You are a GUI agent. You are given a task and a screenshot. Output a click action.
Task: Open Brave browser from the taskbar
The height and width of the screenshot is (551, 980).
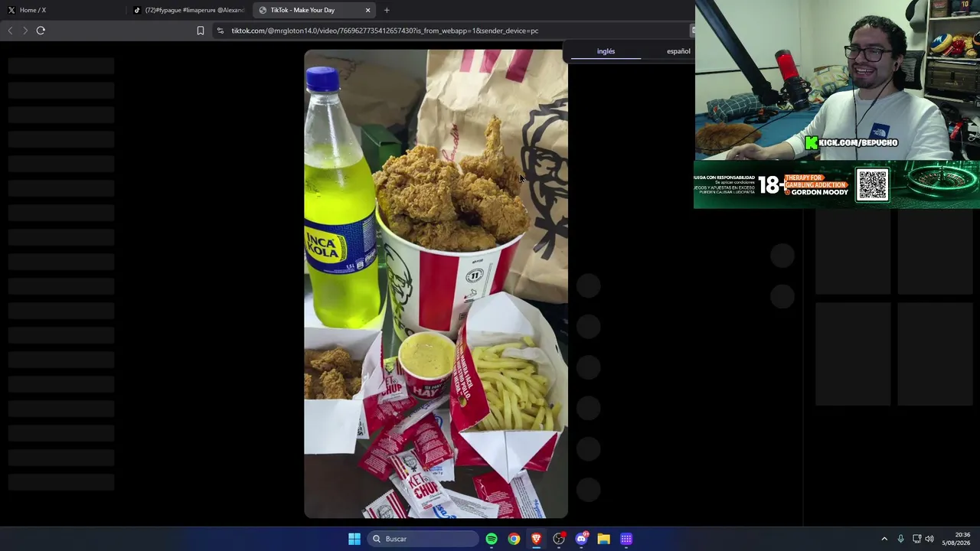tap(536, 539)
